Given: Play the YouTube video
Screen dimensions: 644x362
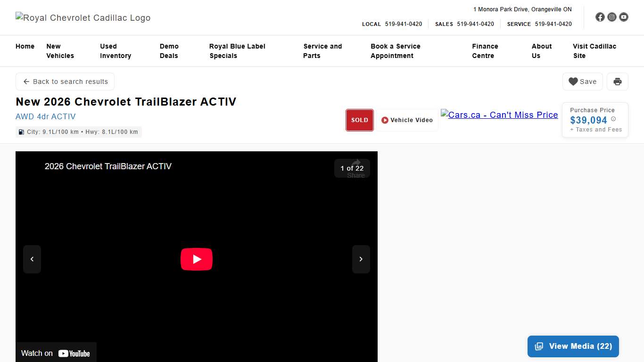Looking at the screenshot, I should (x=197, y=259).
